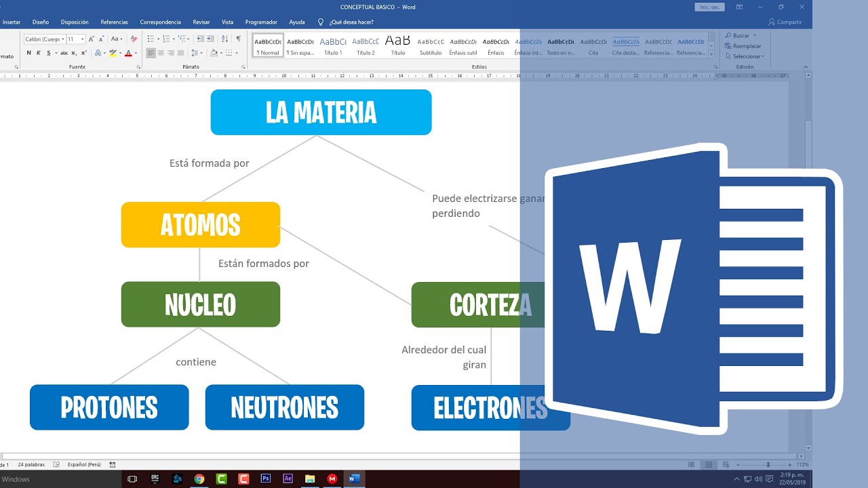
Task: Sort text with the A-Z icon
Action: (x=225, y=39)
